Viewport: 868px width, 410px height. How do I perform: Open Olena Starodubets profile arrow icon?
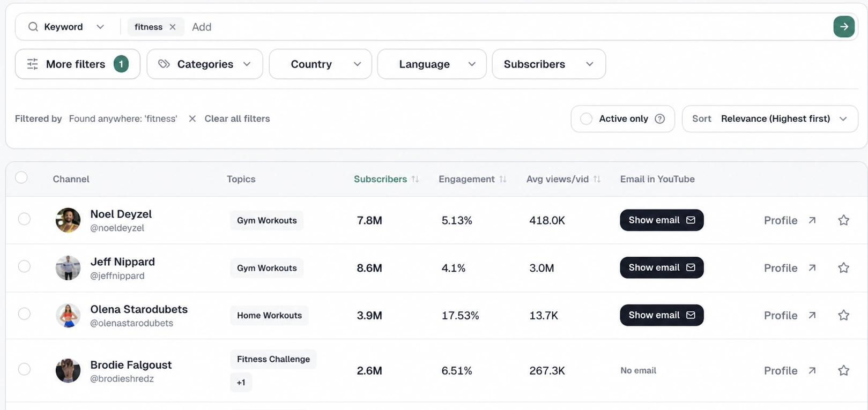click(812, 315)
